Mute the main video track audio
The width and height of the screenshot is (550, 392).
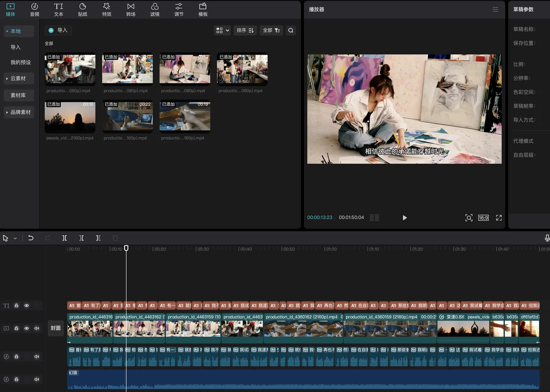pyautogui.click(x=37, y=328)
